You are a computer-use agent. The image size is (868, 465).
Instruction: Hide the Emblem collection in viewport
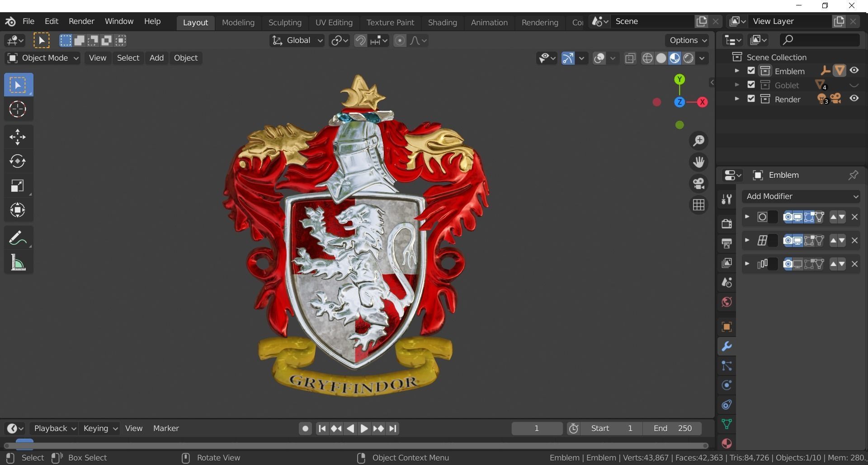(x=854, y=71)
